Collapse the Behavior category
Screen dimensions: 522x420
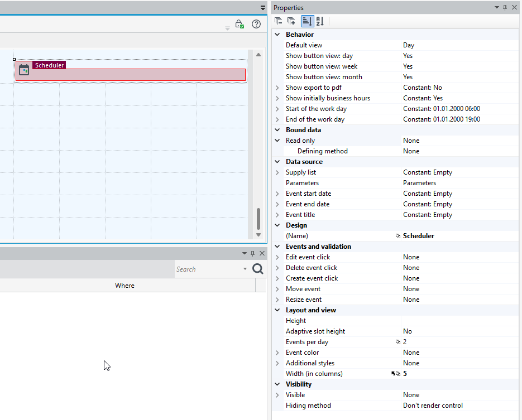pyautogui.click(x=277, y=34)
